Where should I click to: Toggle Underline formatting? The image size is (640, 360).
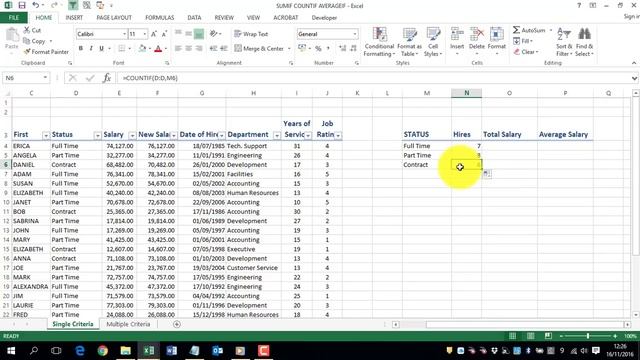pos(102,49)
